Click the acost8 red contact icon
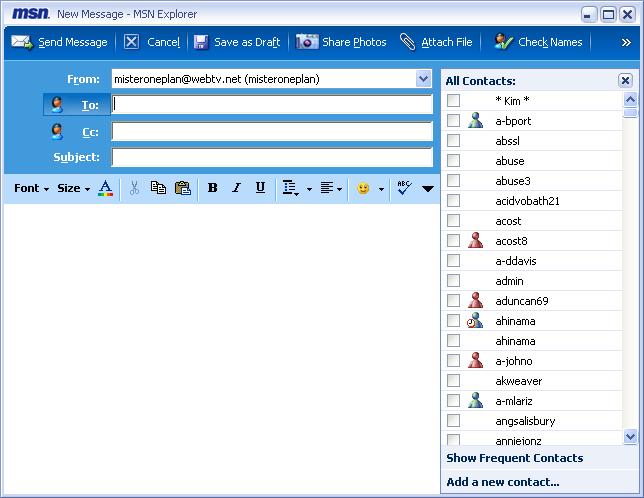This screenshot has height=498, width=644. click(476, 241)
